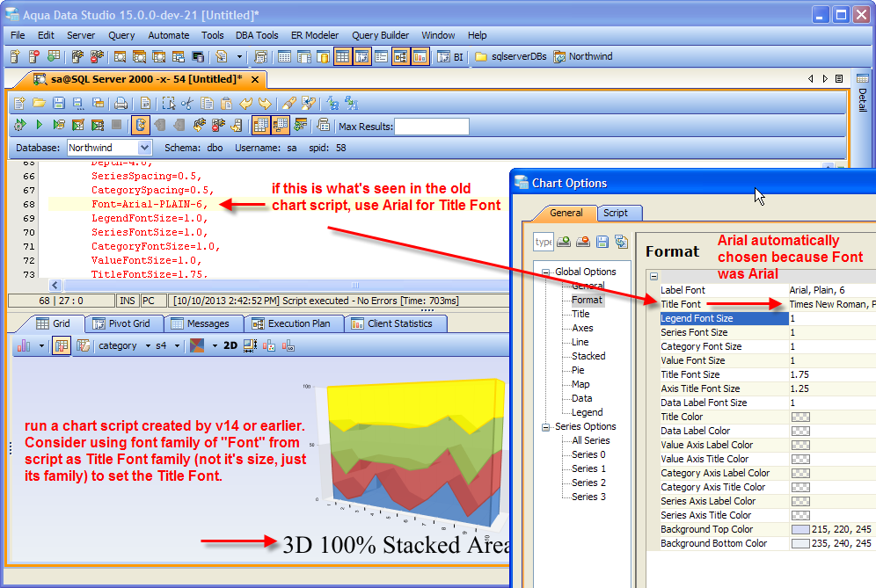Screen dimensions: 876x588
Task: Click the Register Server icon in main toolbar
Action: 15,56
